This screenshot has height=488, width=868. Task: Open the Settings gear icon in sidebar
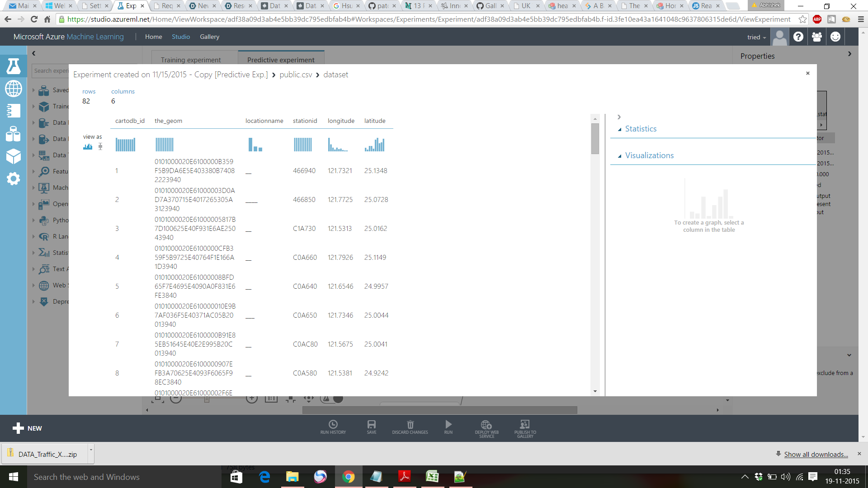point(13,179)
